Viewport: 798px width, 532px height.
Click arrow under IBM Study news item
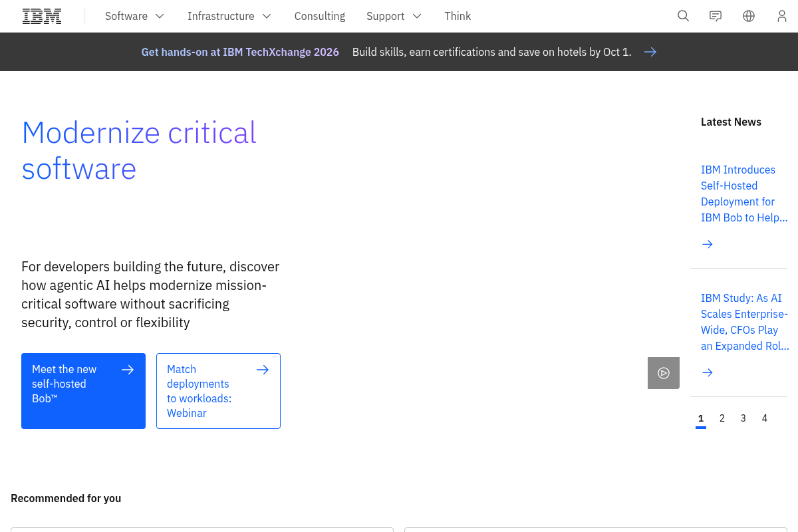coord(708,372)
